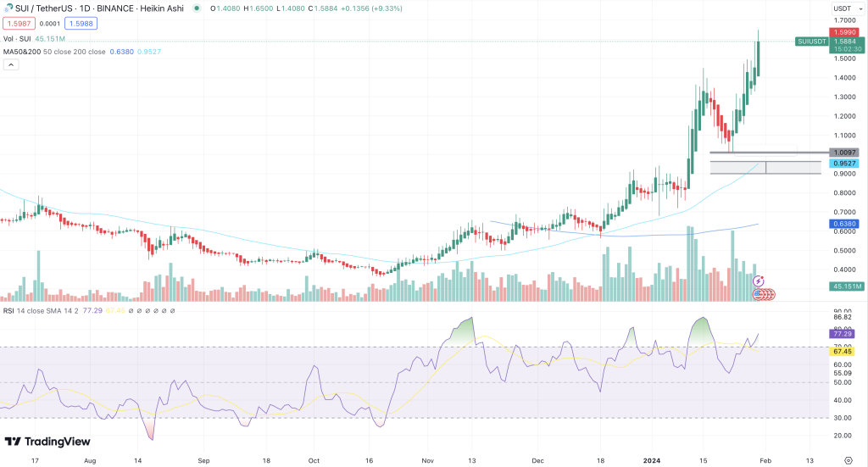Collapse the indicator legend with the arrow

(10, 64)
